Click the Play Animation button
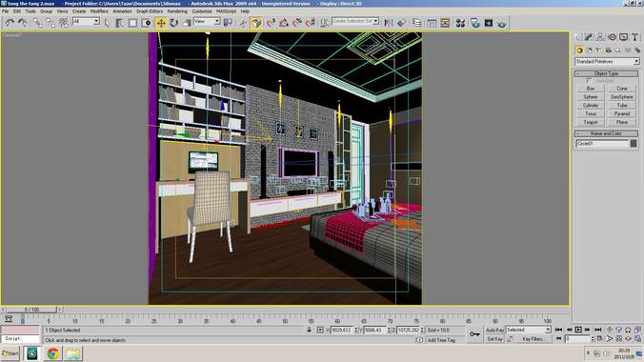644x362 pixels. [578, 330]
